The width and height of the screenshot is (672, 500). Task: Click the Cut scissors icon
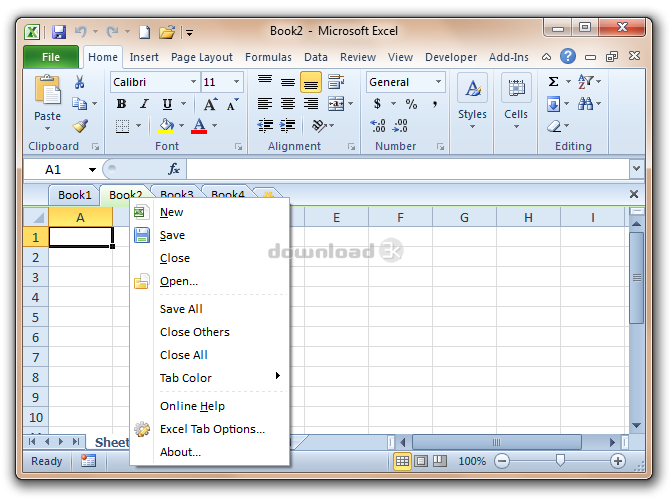(80, 82)
